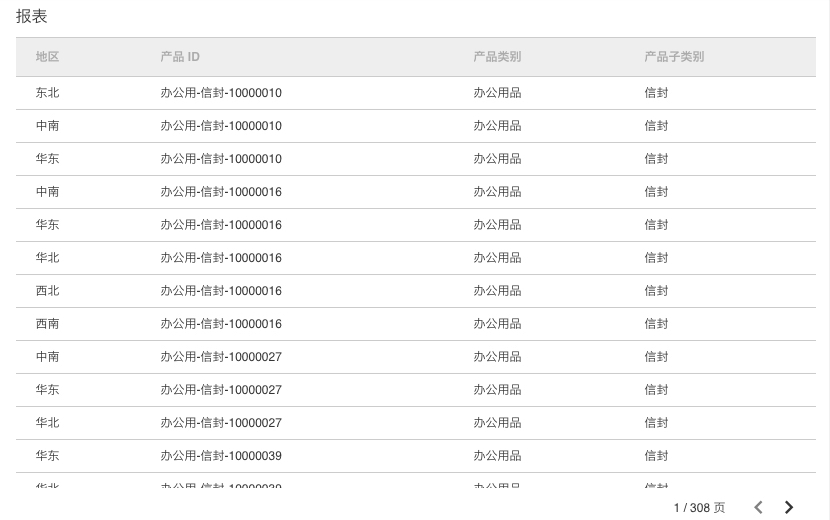
Task: Click 办公用-信封-10000010 in the 东北 row
Action: (221, 93)
